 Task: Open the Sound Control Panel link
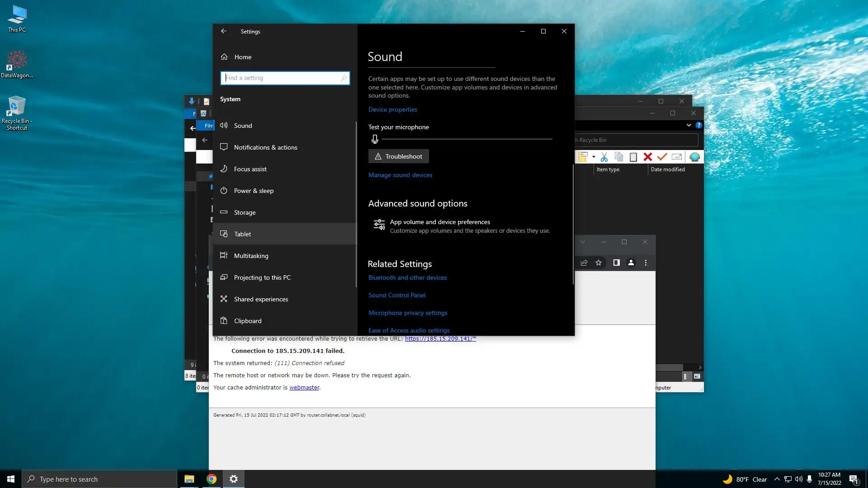396,295
